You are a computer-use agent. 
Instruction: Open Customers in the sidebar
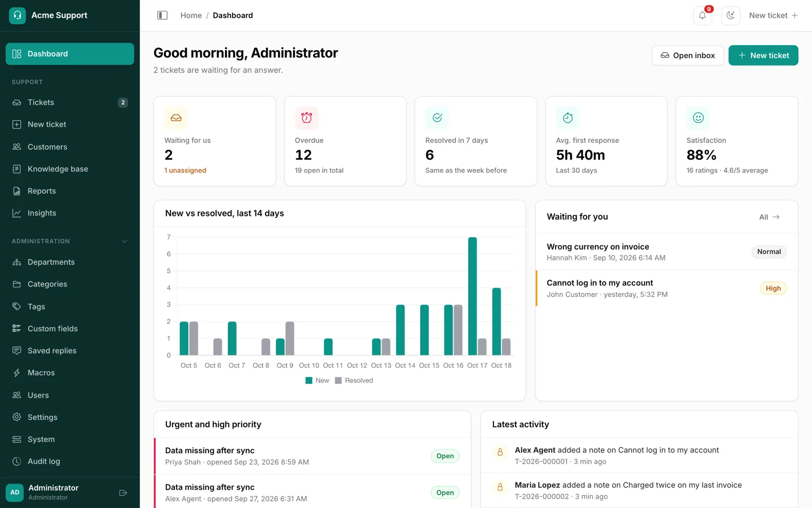point(70,147)
